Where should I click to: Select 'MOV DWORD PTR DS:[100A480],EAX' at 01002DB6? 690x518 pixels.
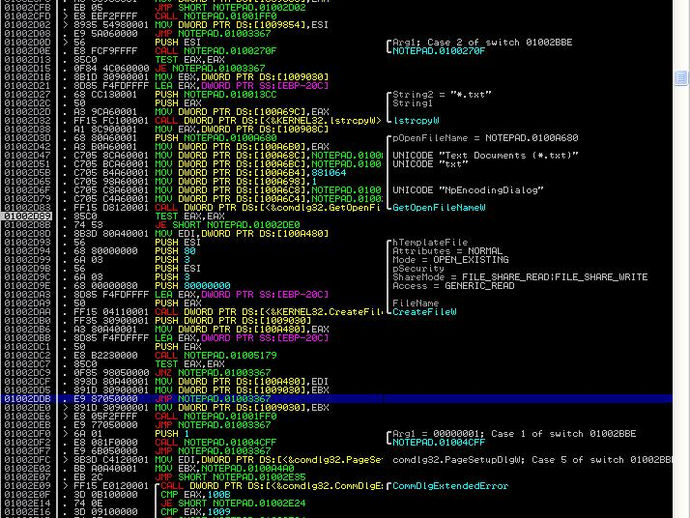pyautogui.click(x=242, y=329)
